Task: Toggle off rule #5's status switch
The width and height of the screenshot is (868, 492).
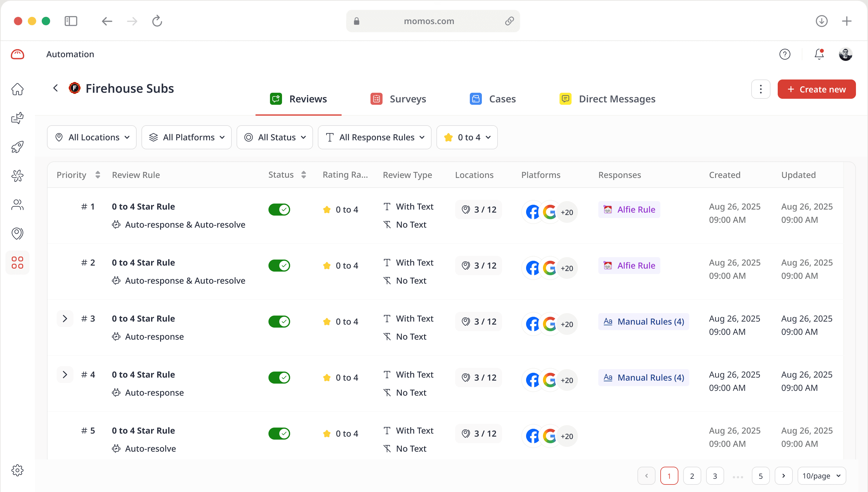Action: pos(279,434)
